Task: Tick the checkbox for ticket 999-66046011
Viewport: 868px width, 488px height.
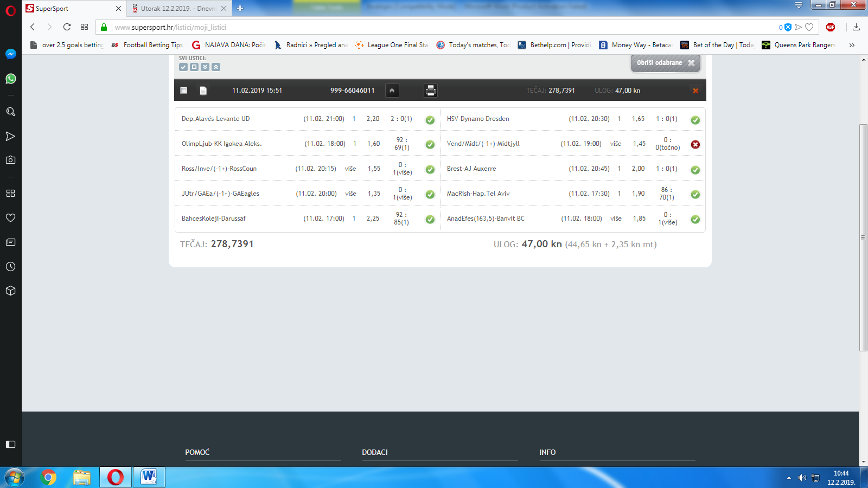Action: click(x=184, y=91)
